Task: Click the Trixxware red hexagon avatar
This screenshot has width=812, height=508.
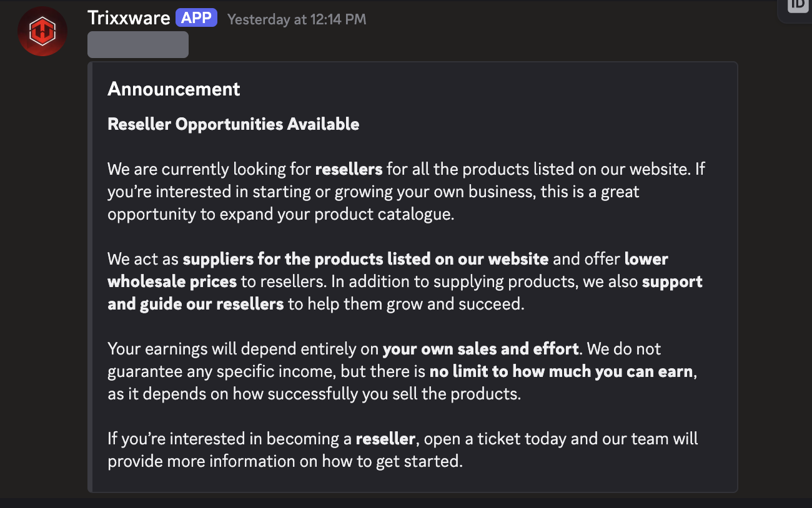Action: pos(42,31)
